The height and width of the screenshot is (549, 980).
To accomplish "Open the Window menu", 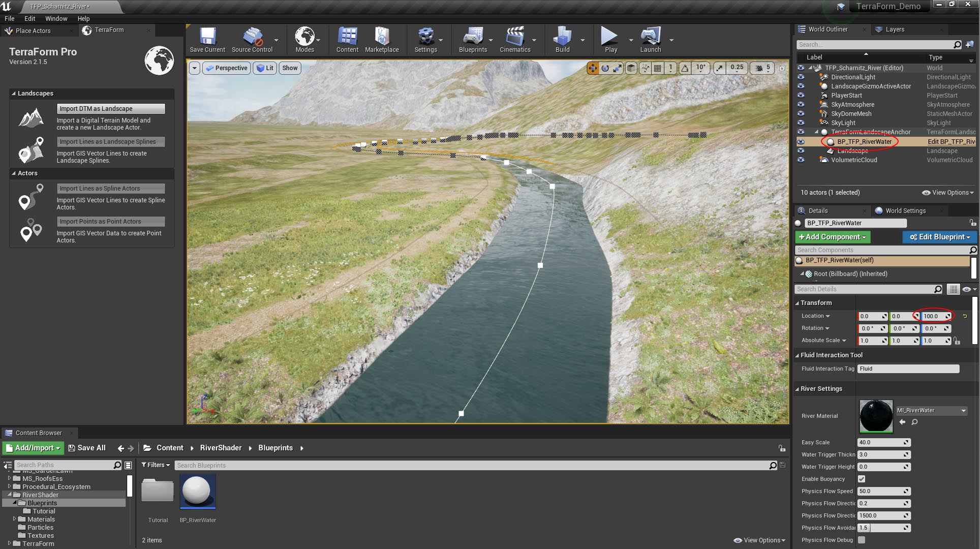I will tap(56, 18).
